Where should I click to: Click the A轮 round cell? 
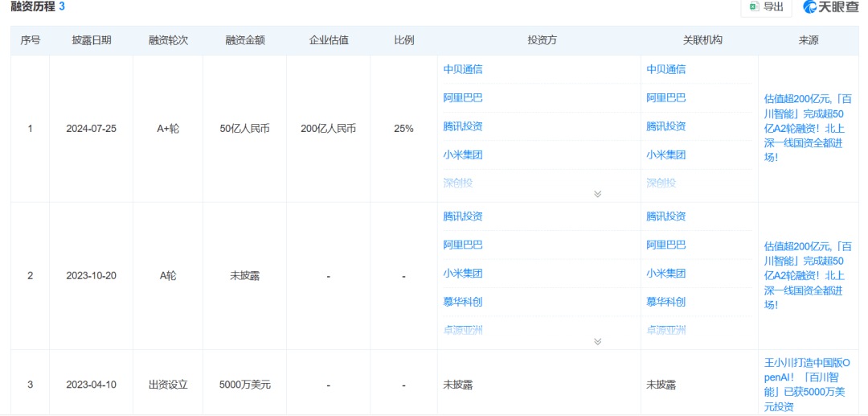tap(168, 276)
